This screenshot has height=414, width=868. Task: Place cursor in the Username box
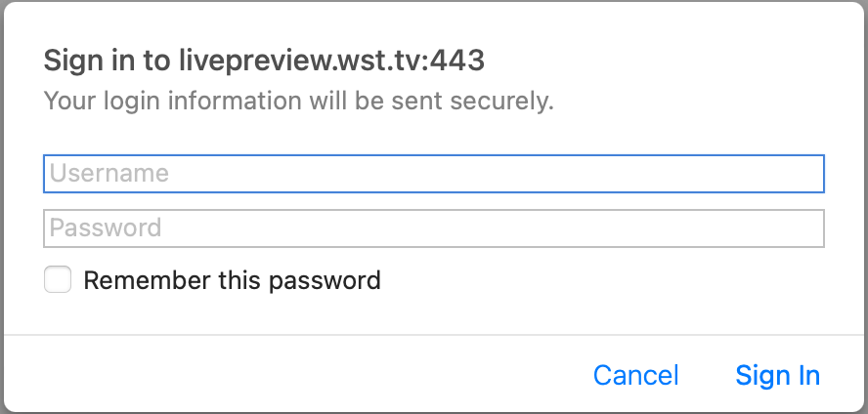[x=434, y=174]
